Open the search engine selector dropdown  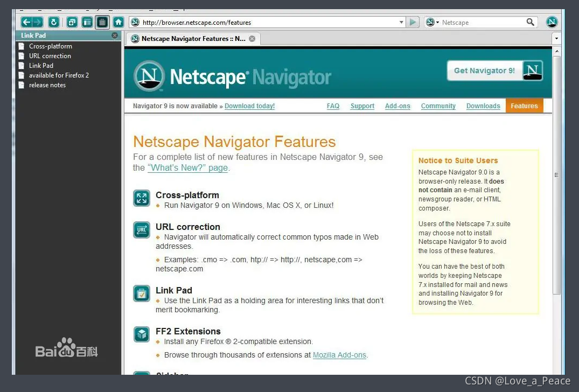pos(432,22)
